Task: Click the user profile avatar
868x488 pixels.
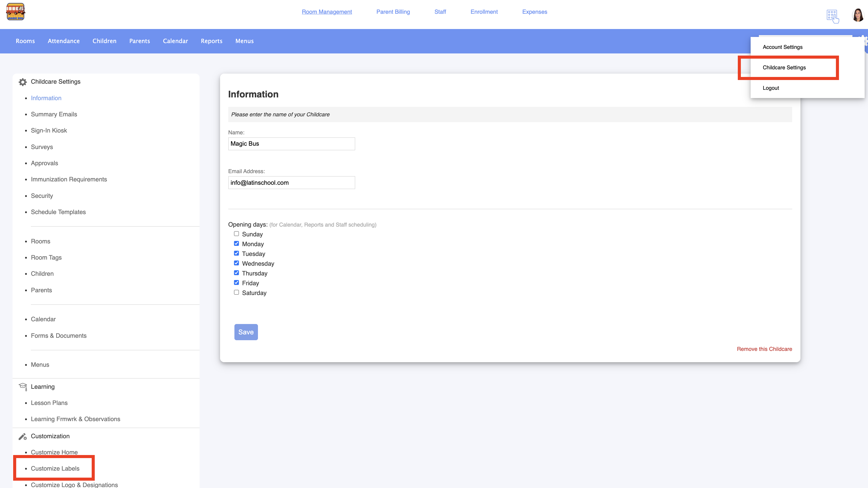Action: pyautogui.click(x=858, y=15)
